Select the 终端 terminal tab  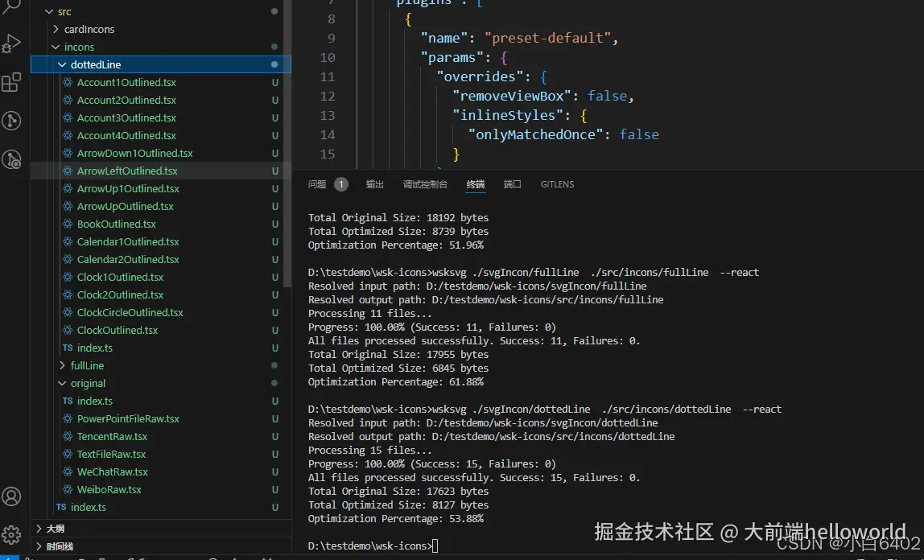pos(476,184)
